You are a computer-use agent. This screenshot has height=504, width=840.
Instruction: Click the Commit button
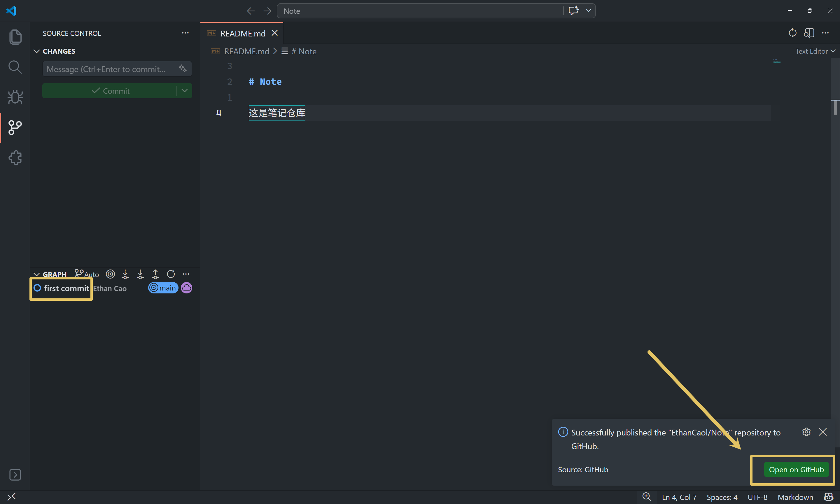[109, 91]
